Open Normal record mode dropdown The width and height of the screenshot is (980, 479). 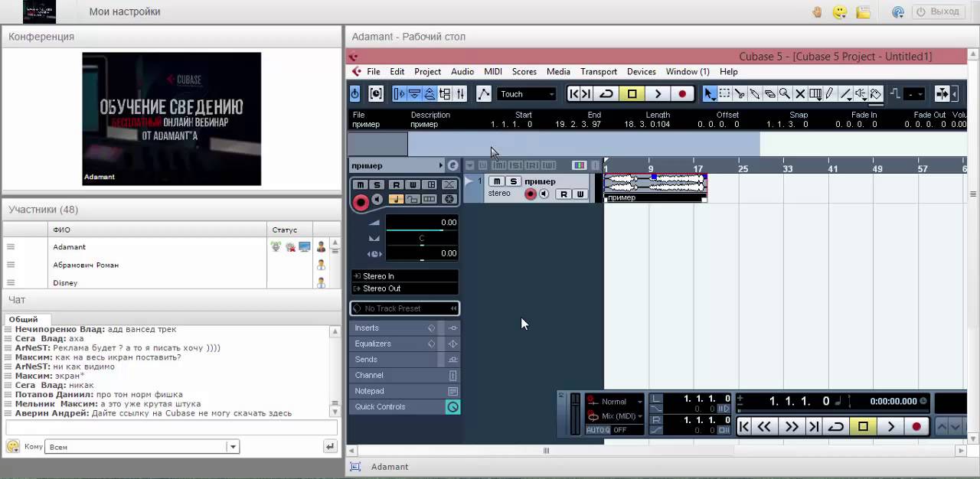(x=615, y=401)
